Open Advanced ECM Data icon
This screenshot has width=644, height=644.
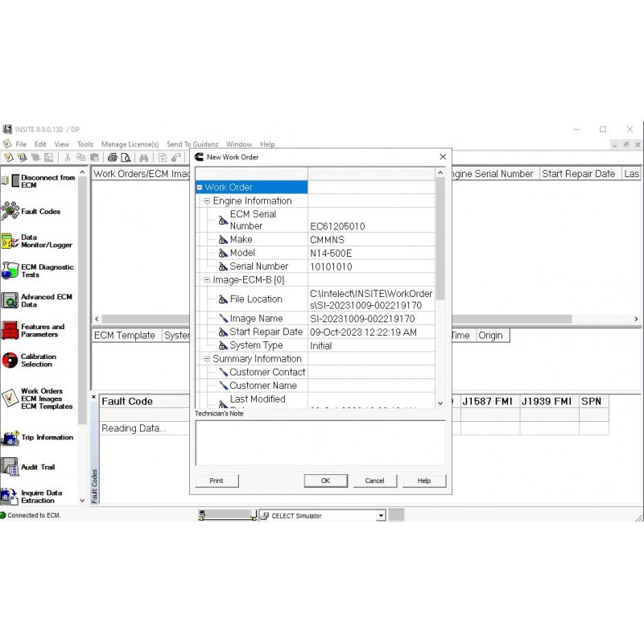tap(10, 300)
